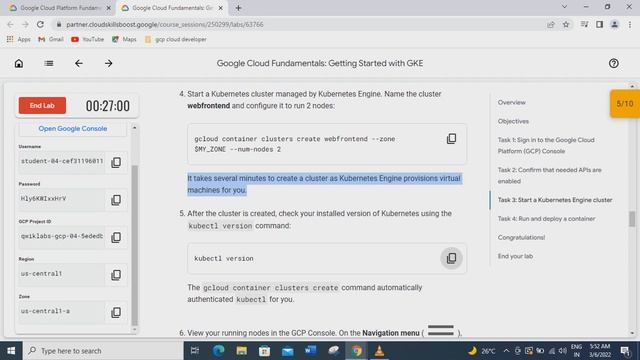Jump to Congratulations! section
The height and width of the screenshot is (360, 640).
(x=521, y=238)
